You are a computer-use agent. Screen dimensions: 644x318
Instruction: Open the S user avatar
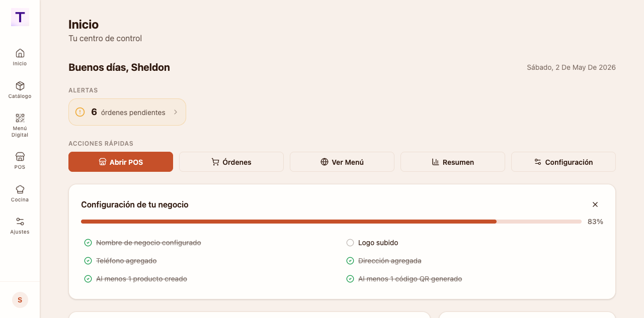pos(20,300)
